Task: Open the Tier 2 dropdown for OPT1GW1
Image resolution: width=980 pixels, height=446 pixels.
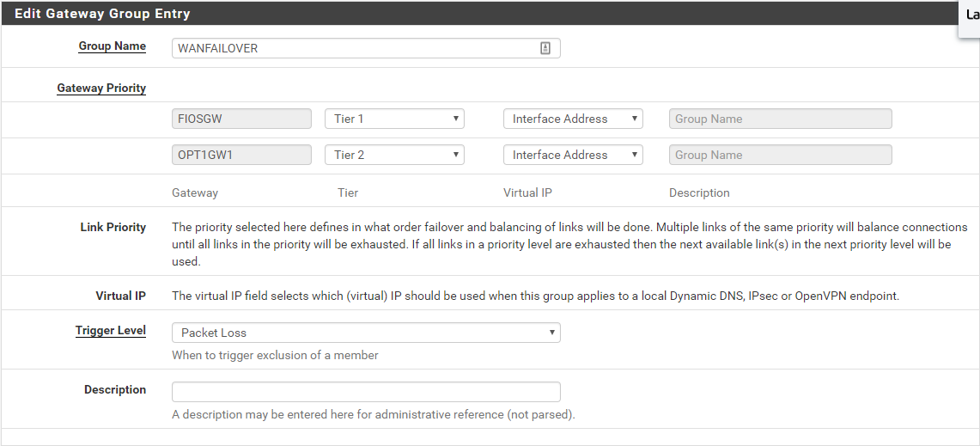Action: 394,155
